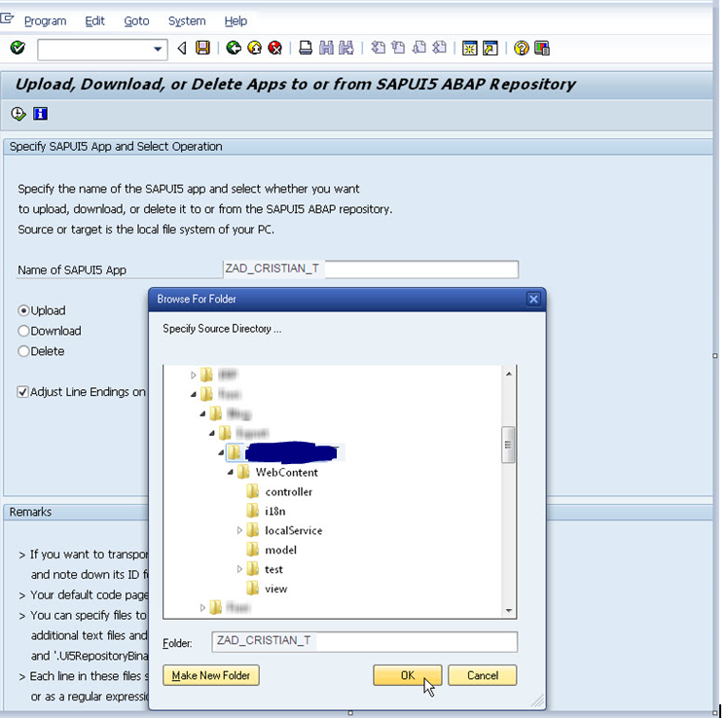Click the Save disk icon in toolbar
The width and height of the screenshot is (728, 718).
[202, 48]
